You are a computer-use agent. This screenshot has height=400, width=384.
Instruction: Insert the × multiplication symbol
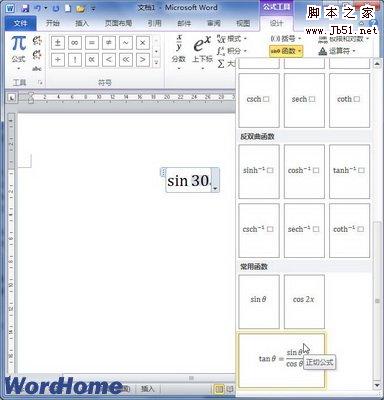click(x=143, y=43)
